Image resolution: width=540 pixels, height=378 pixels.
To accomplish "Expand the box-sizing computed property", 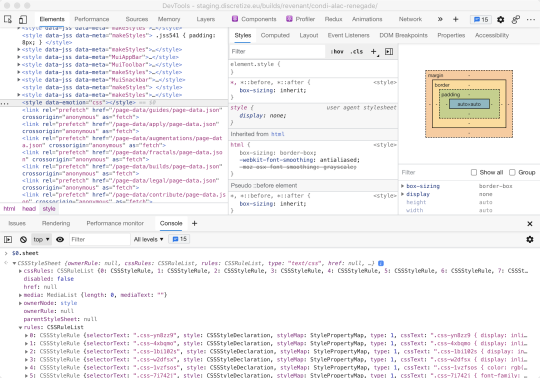I will click(x=402, y=186).
